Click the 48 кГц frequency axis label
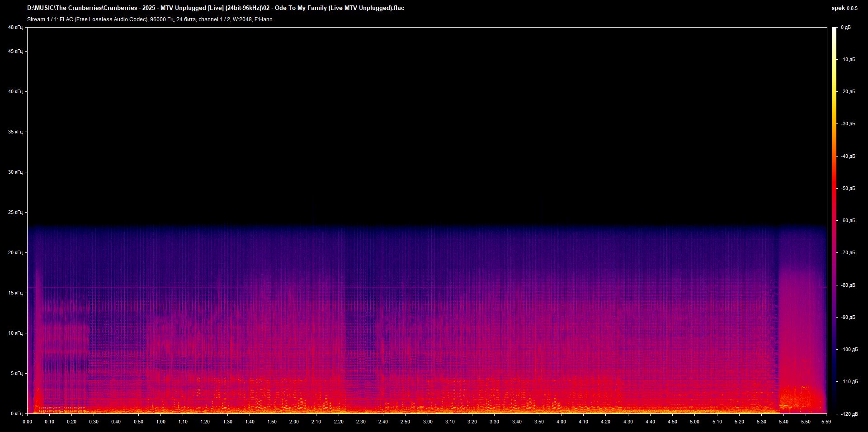Screen dimensions: 868x432 click(x=15, y=27)
